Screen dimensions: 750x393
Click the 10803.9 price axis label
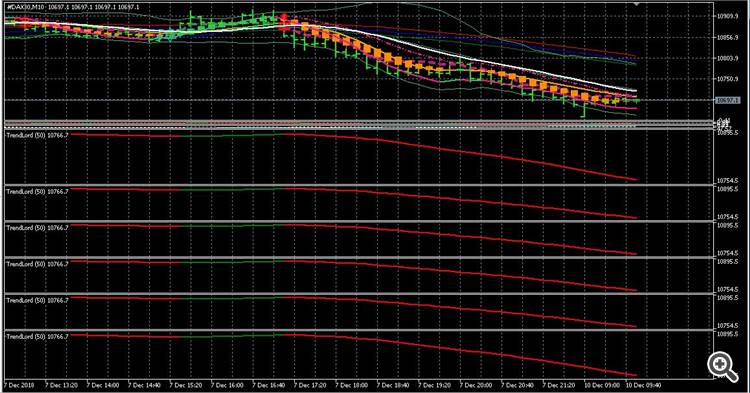pyautogui.click(x=727, y=58)
